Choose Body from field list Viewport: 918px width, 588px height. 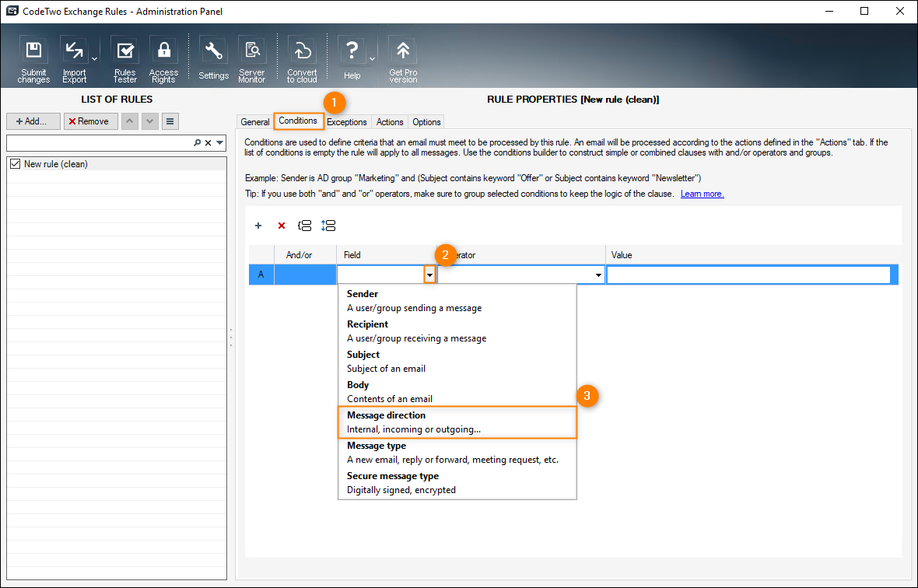tap(457, 392)
